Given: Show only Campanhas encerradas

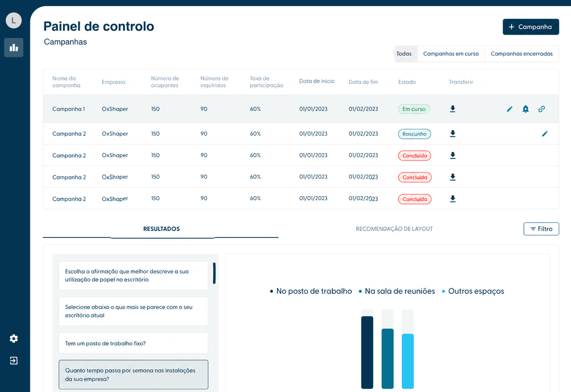Looking at the screenshot, I should click(522, 54).
